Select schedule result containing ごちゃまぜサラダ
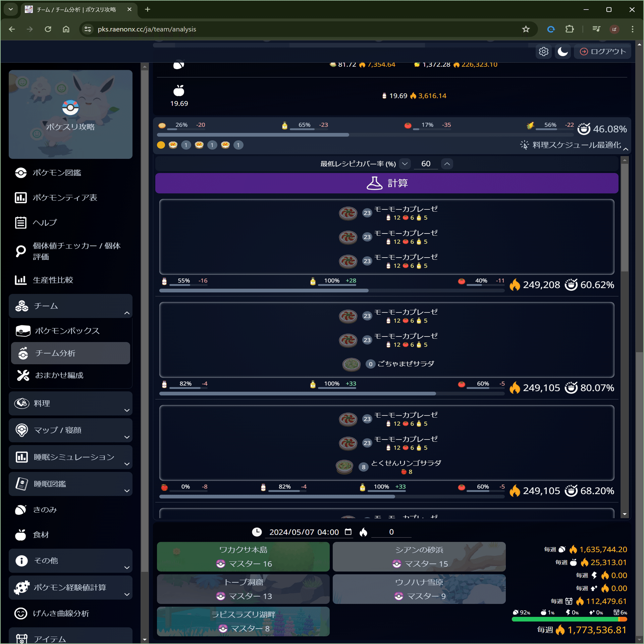Screen dimensions: 644x644 [387, 340]
